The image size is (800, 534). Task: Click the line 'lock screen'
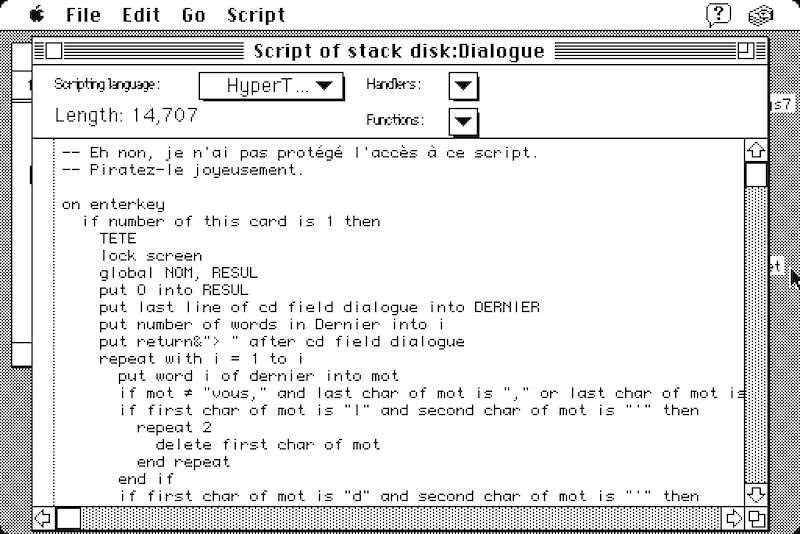151,255
